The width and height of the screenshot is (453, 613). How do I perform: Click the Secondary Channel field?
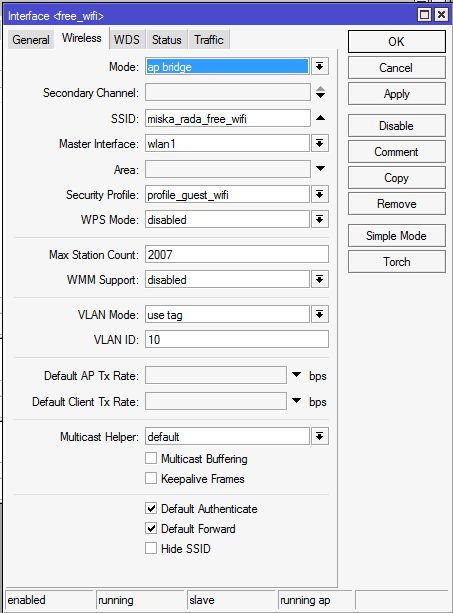[228, 93]
